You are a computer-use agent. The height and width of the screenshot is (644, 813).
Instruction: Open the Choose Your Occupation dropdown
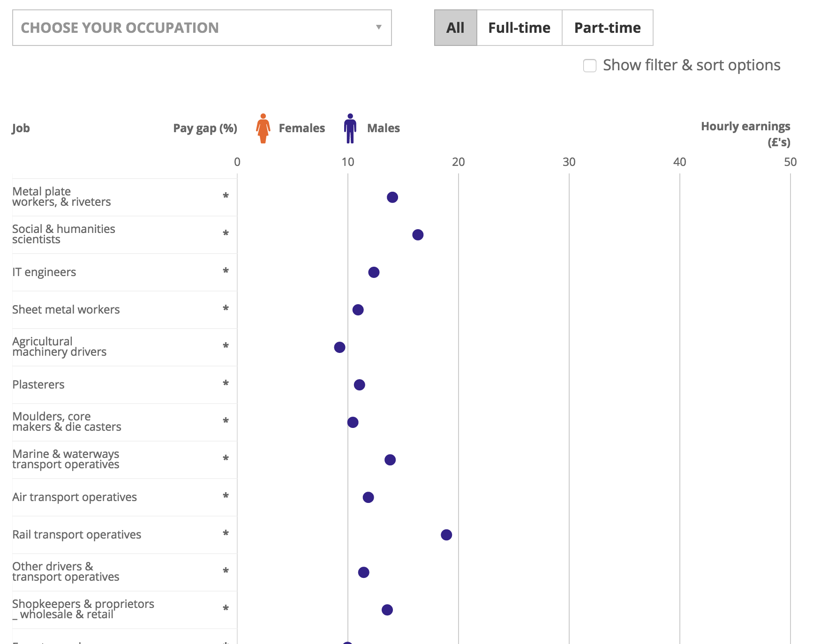tap(202, 28)
